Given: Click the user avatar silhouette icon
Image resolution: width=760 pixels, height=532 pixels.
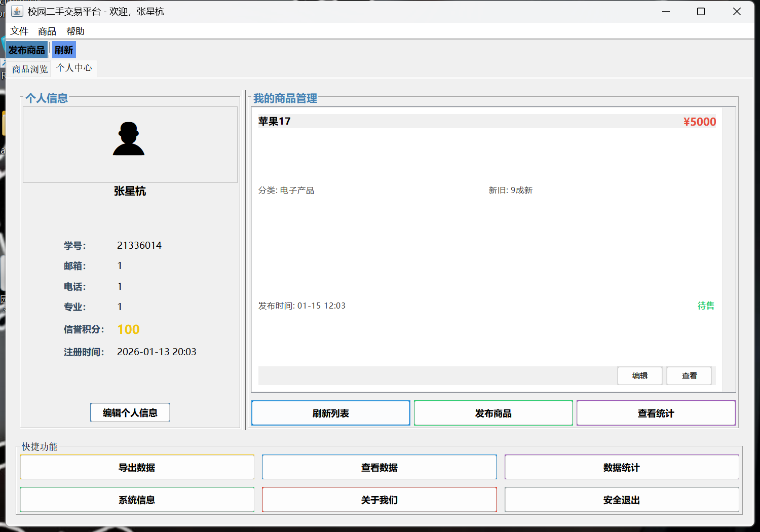Looking at the screenshot, I should pos(129,138).
